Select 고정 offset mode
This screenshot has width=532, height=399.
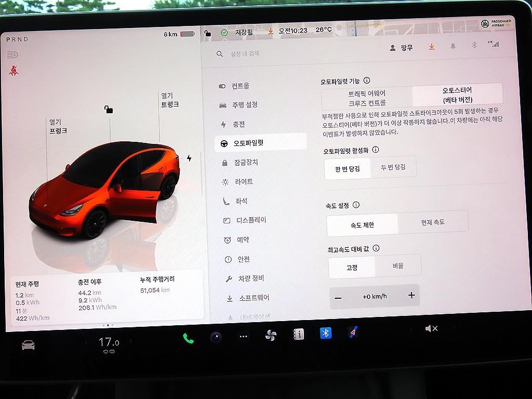pos(352,268)
